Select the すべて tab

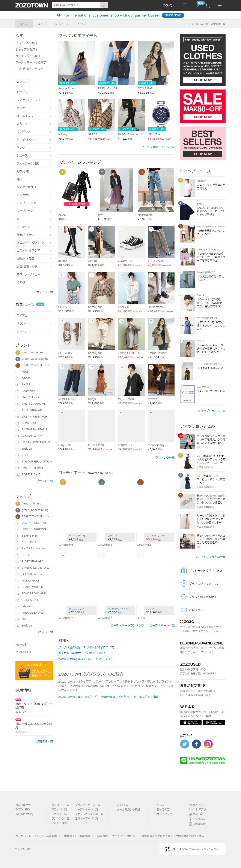coord(24,24)
